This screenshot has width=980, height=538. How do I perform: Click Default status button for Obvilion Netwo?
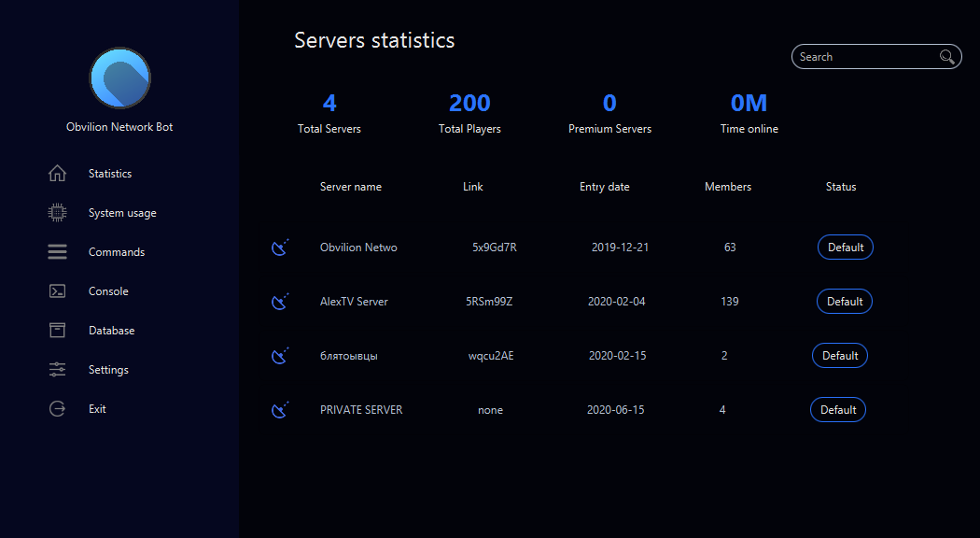click(846, 248)
